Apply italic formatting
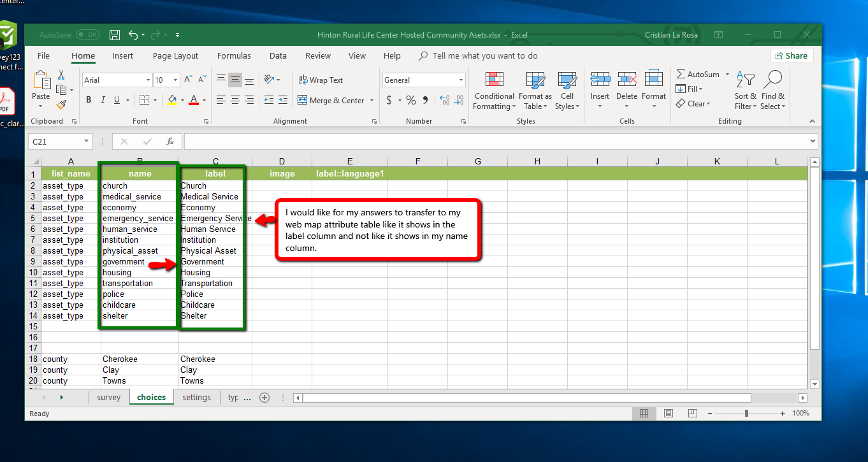This screenshot has width=868, height=462. click(x=103, y=100)
